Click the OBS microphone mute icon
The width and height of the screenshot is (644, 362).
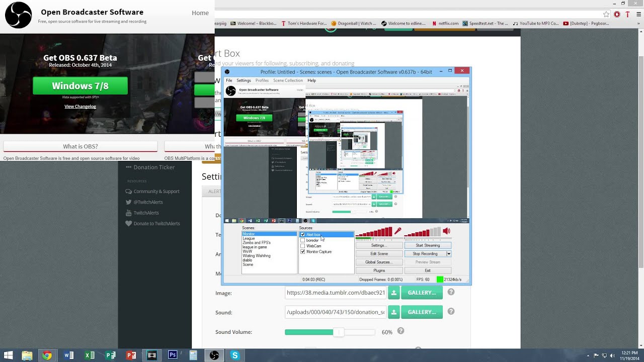[x=398, y=231]
